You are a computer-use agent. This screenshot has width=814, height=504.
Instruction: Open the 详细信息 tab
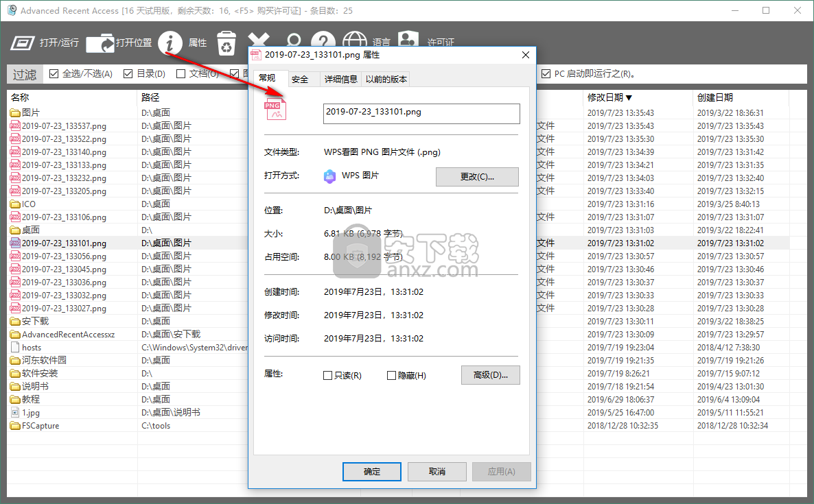coord(340,80)
